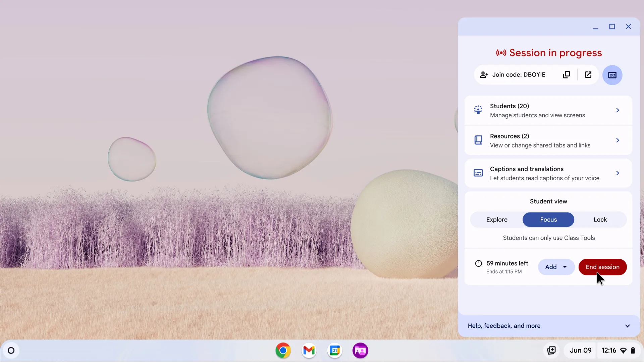Open Chrome browser from shelf
The height and width of the screenshot is (362, 644).
[283, 351]
